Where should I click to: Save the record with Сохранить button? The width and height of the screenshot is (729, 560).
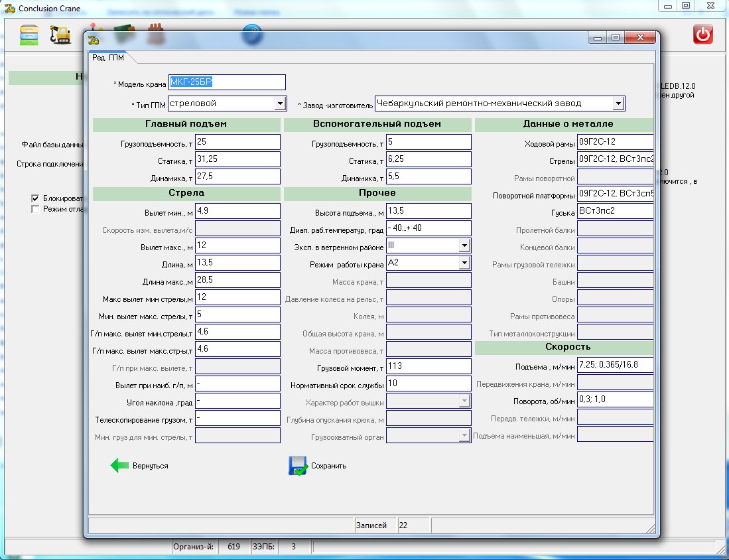[318, 466]
